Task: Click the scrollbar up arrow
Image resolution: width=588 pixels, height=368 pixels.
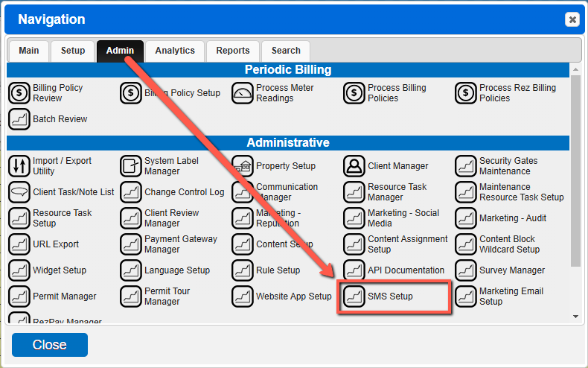Action: [x=575, y=69]
